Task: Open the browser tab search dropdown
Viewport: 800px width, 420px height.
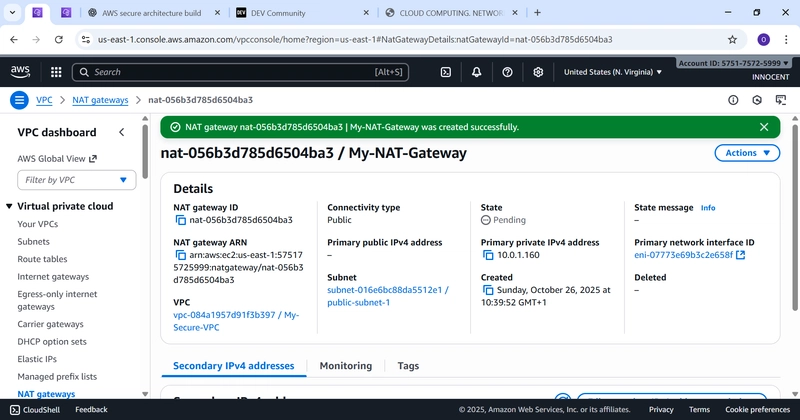Action: (12, 13)
